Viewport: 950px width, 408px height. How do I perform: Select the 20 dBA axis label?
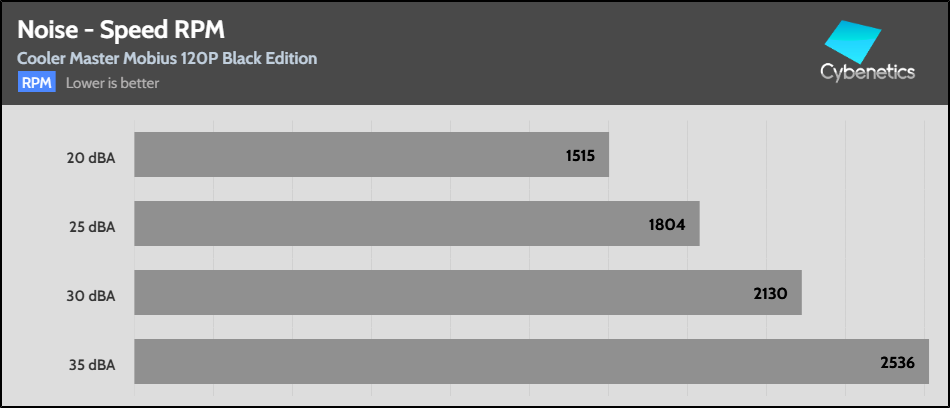pos(92,156)
